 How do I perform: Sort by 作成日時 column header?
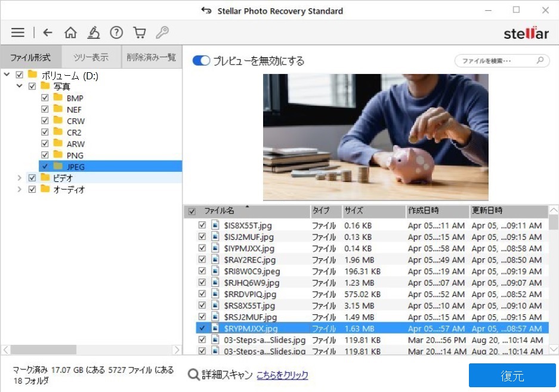(437, 211)
